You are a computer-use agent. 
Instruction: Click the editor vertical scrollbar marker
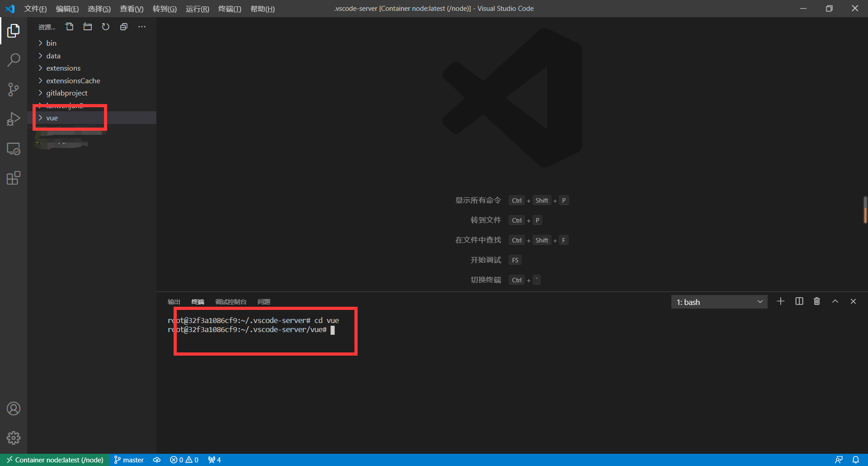(x=865, y=209)
